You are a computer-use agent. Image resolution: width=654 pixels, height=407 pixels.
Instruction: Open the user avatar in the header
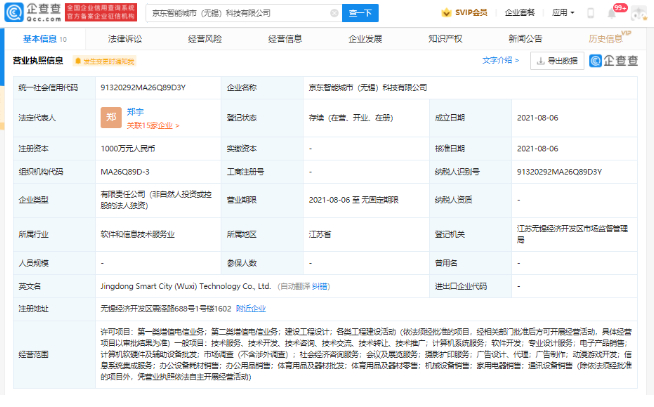pos(639,13)
